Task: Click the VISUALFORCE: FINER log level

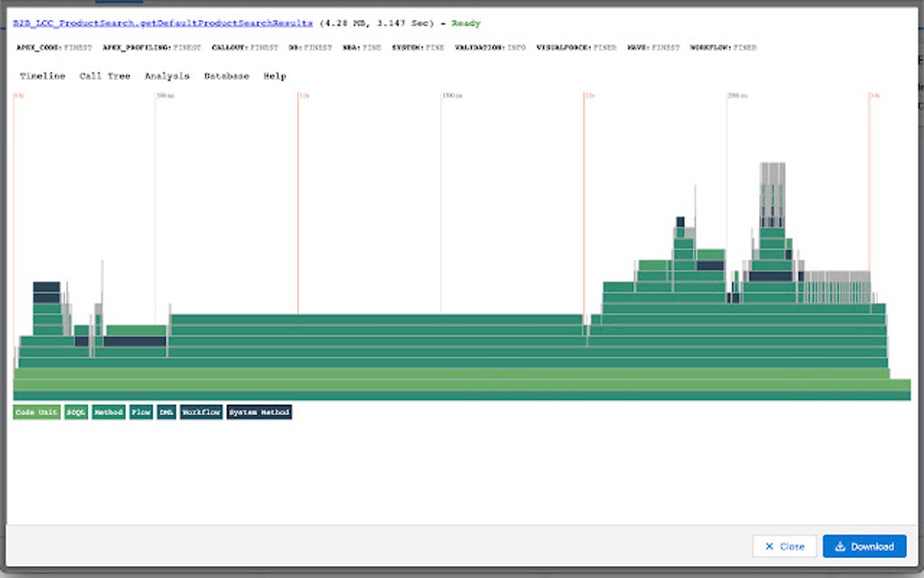Action: click(576, 48)
